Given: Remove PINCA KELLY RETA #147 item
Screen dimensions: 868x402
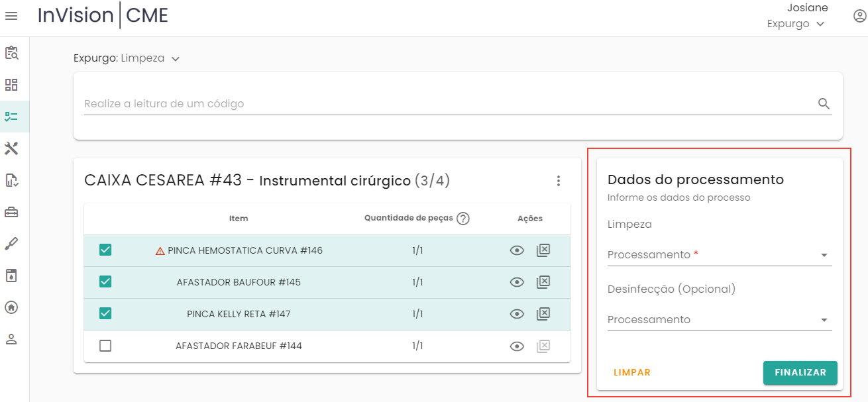Looking at the screenshot, I should tap(543, 314).
